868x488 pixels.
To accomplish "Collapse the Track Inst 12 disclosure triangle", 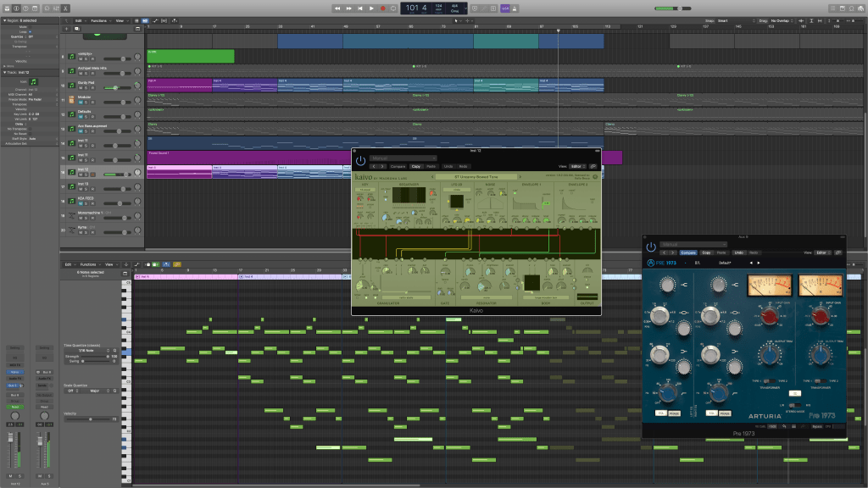I will point(4,73).
